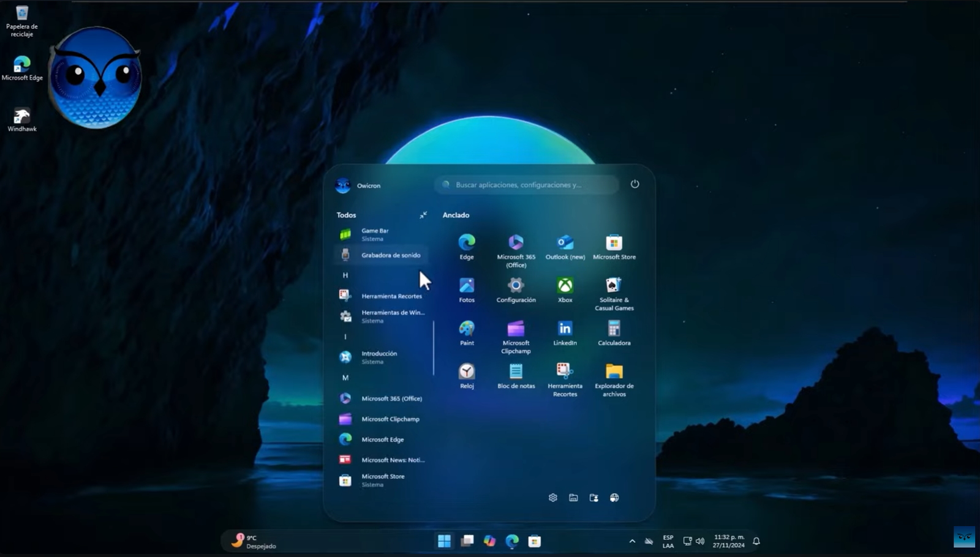This screenshot has height=557, width=980.
Task: Click the search box Buscar aplicaciones
Action: tap(527, 185)
